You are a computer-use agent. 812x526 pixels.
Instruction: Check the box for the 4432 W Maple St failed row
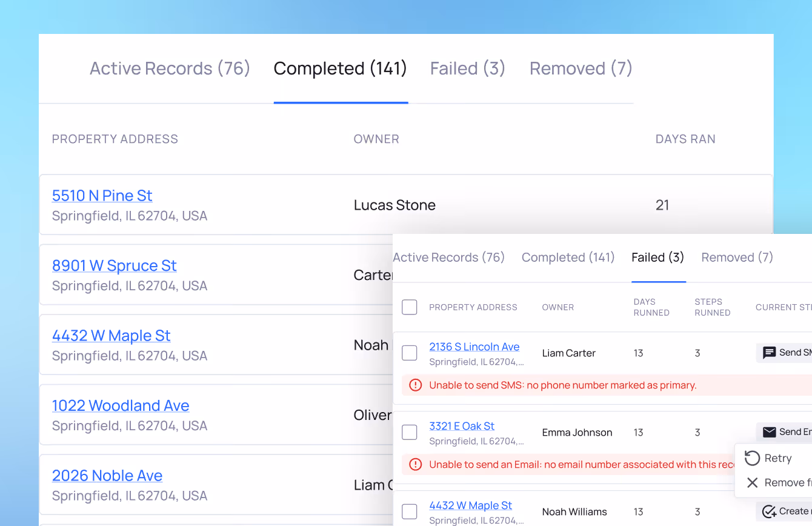point(410,511)
